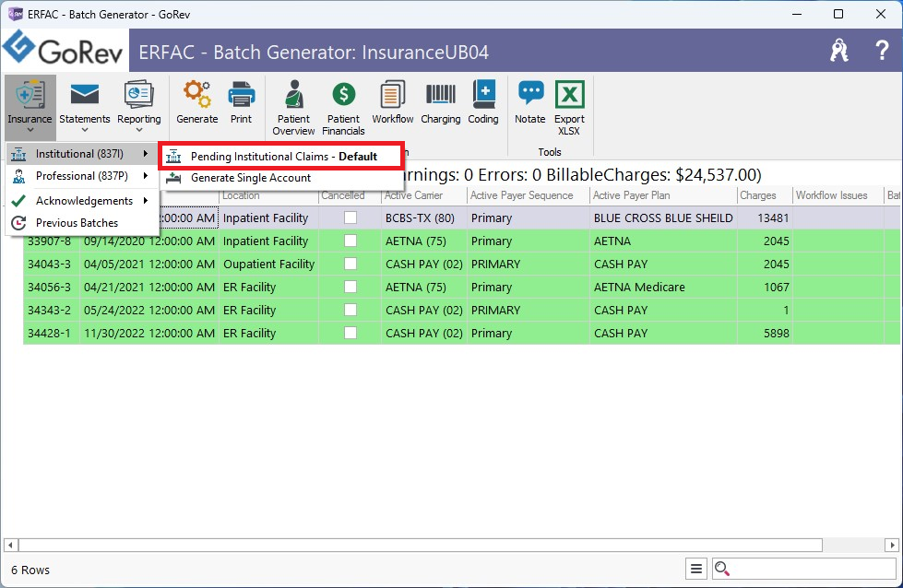The height and width of the screenshot is (588, 903).
Task: Toggle Cancelled checkbox for 33907-8 row
Action: tap(351, 241)
